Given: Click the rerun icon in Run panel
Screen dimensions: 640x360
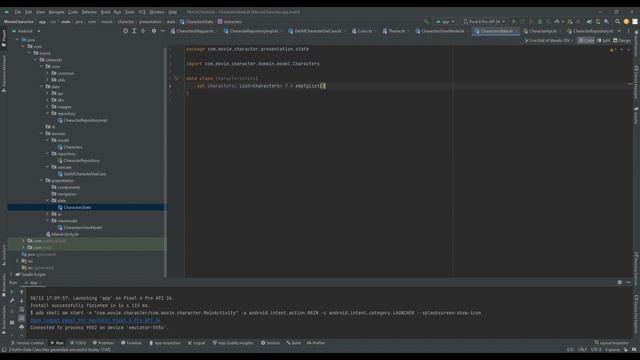Looking at the screenshot, I should (x=12, y=292).
